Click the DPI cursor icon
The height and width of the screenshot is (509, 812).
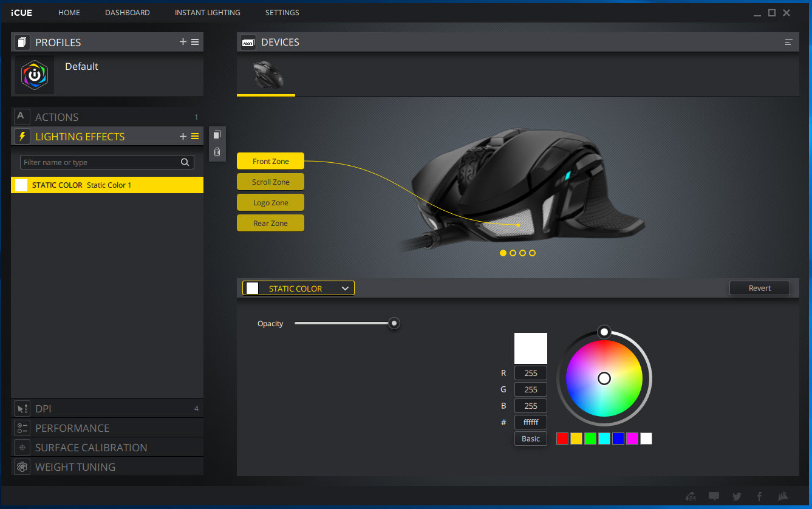click(x=22, y=409)
